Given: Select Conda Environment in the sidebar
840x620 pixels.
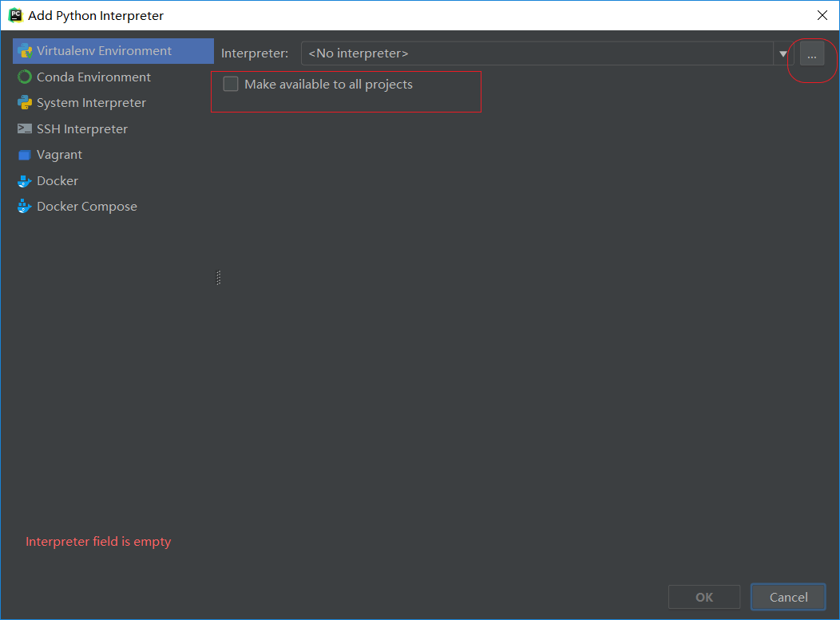Looking at the screenshot, I should coord(113,77).
